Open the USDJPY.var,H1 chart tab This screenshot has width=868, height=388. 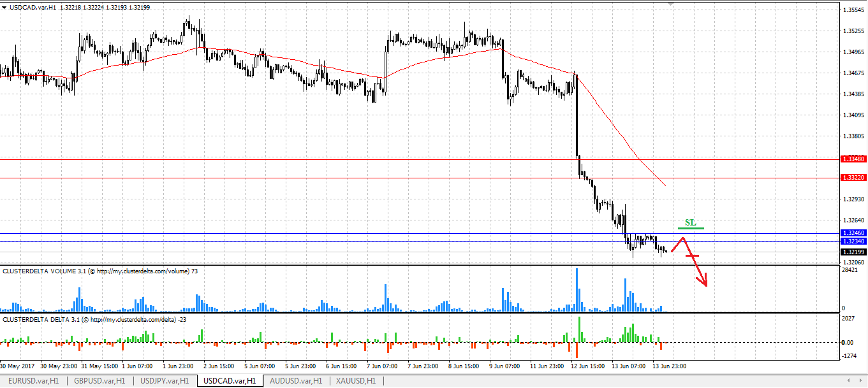point(164,380)
